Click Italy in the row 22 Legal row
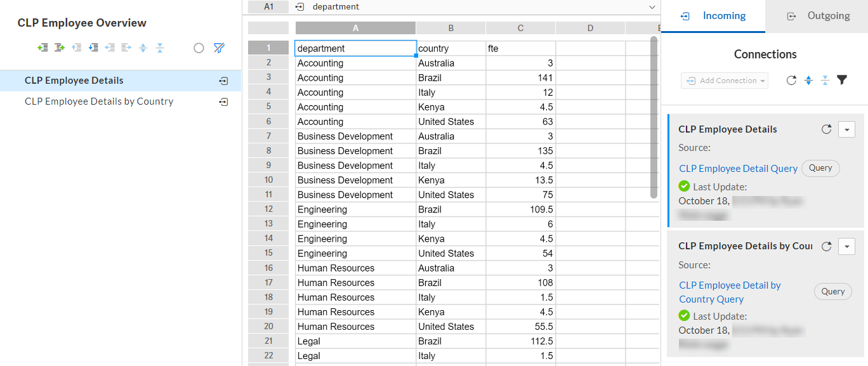 [451, 356]
